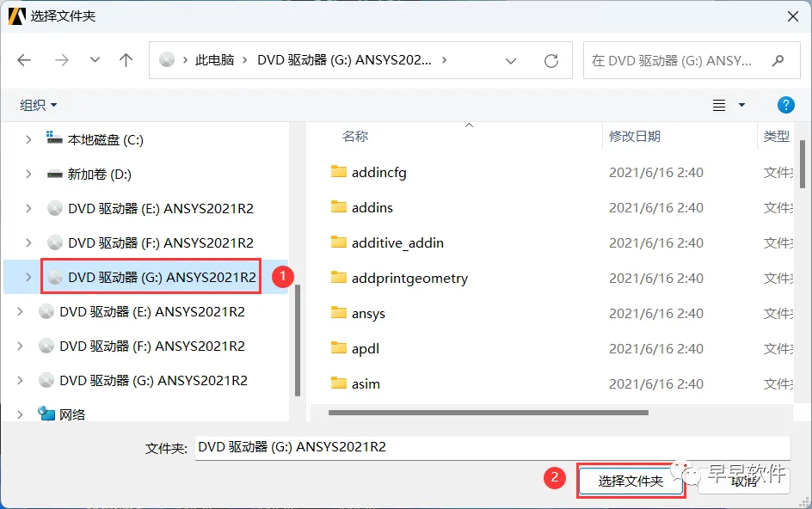The image size is (812, 509).
Task: Click DVD 驱动器 (G:) breadcrumb segment
Action: pyautogui.click(x=344, y=60)
